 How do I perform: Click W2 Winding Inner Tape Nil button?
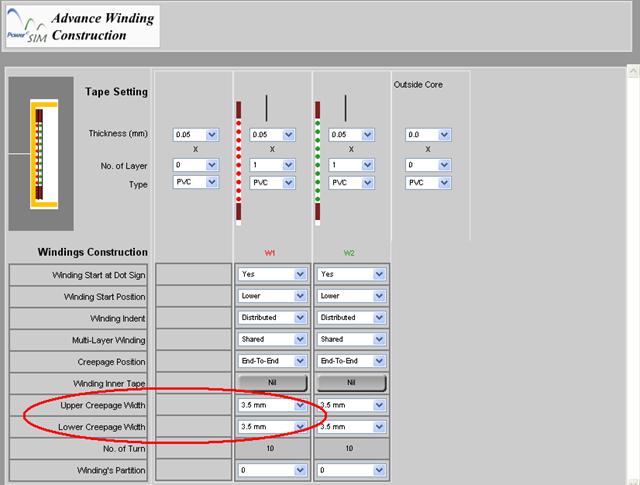tap(351, 383)
